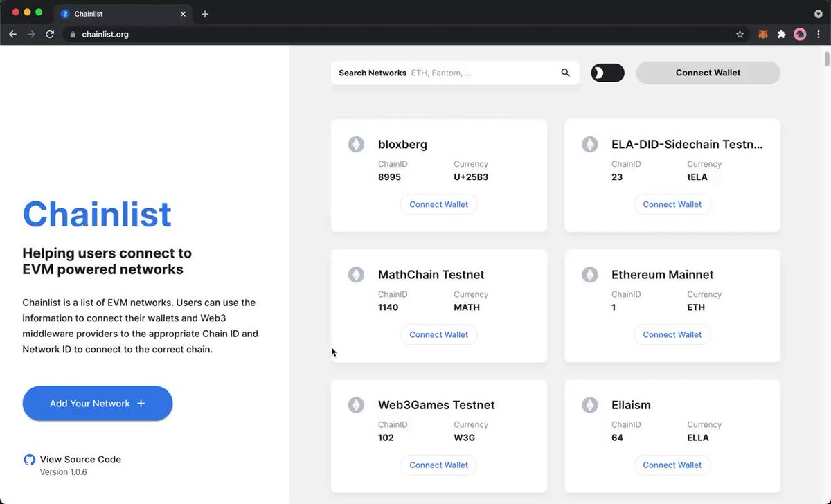This screenshot has width=831, height=504.
Task: Click ChainID value 102
Action: 386,438
